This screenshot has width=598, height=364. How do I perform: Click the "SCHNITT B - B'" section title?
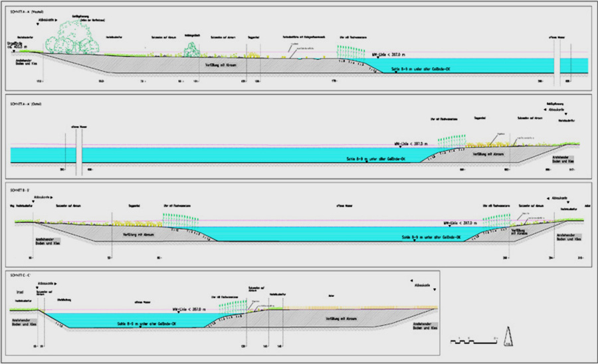[19, 190]
